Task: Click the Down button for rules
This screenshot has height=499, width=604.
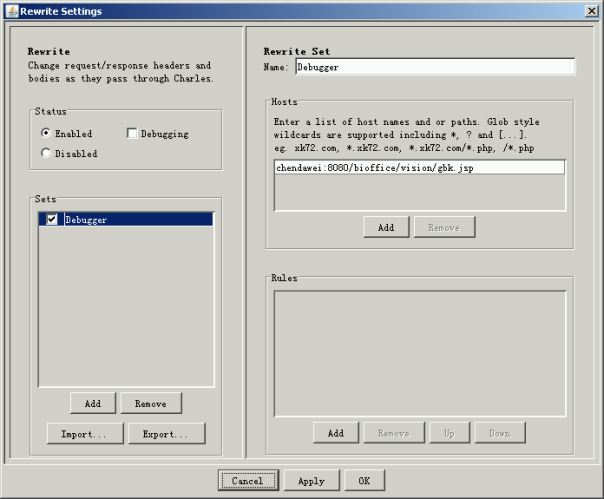Action: tap(500, 433)
